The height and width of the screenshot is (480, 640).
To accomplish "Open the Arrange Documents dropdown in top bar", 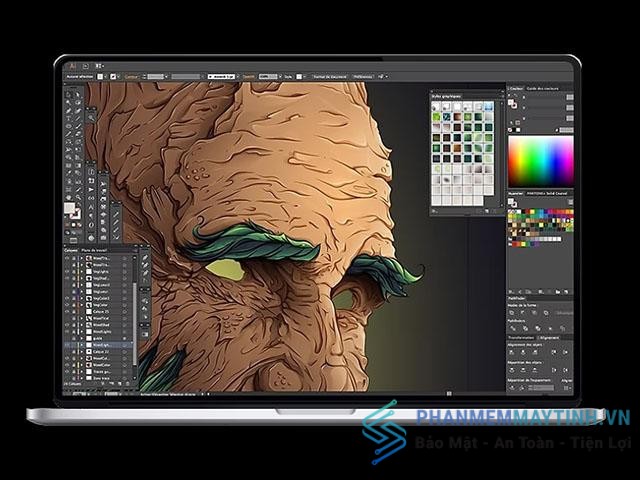I will point(100,66).
